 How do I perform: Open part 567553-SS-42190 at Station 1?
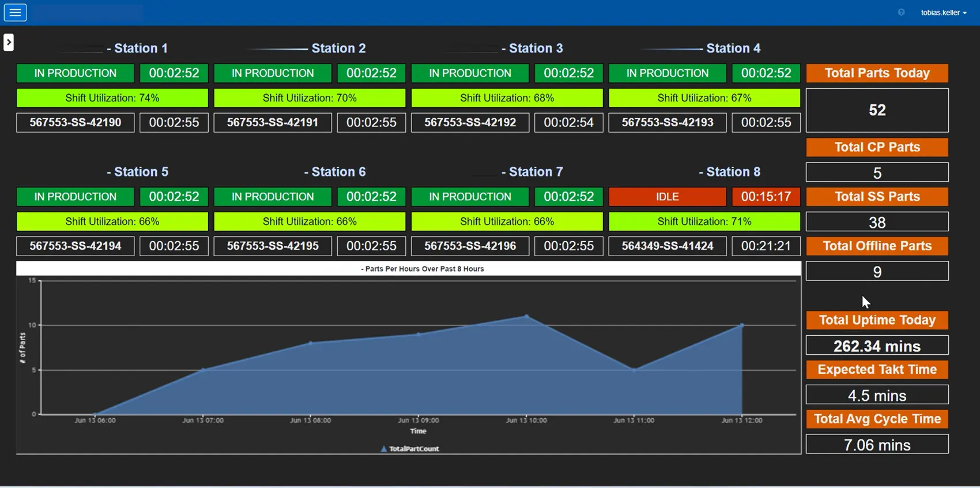75,122
